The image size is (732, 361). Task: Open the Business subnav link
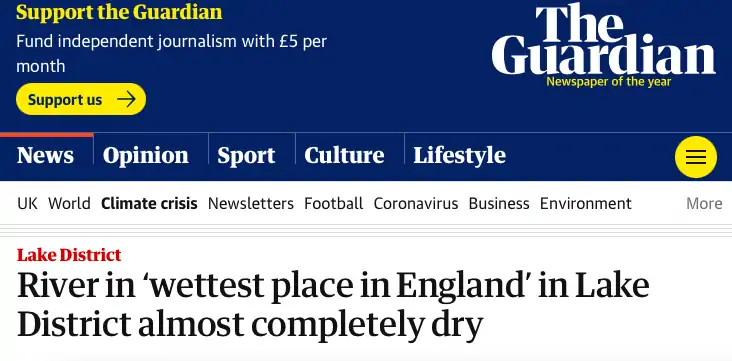point(499,203)
